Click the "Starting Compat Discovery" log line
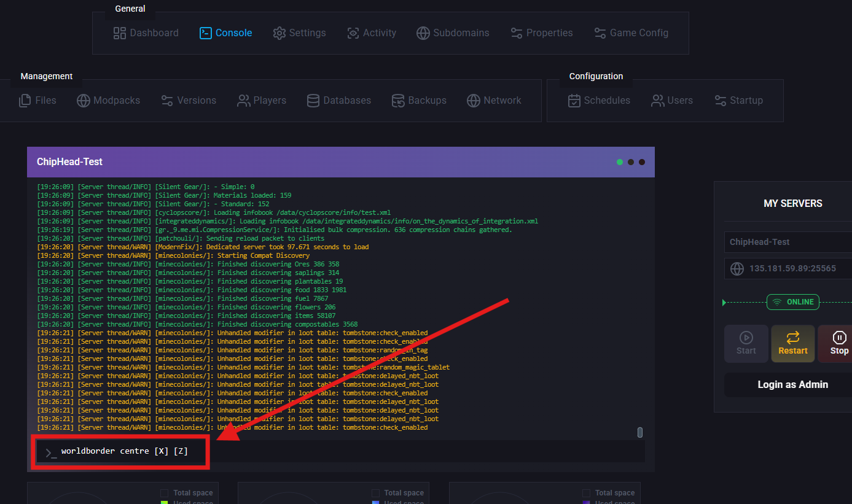This screenshot has width=852, height=504. [x=173, y=255]
